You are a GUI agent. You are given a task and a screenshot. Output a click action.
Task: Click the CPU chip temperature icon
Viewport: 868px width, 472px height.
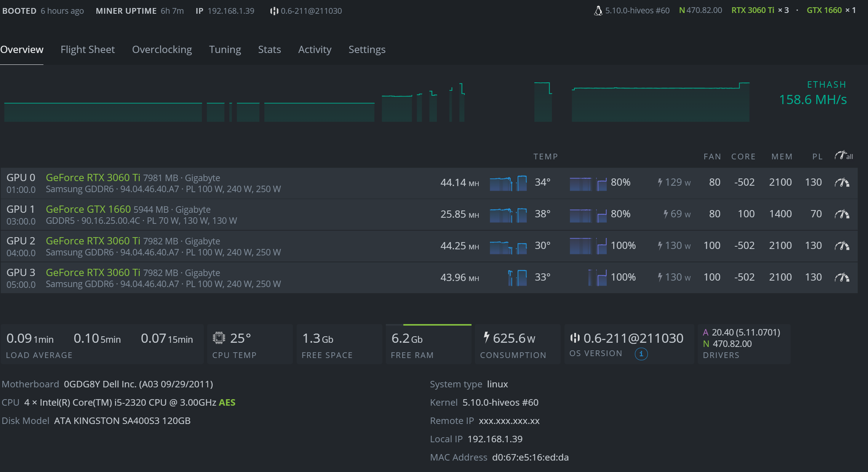pyautogui.click(x=219, y=338)
